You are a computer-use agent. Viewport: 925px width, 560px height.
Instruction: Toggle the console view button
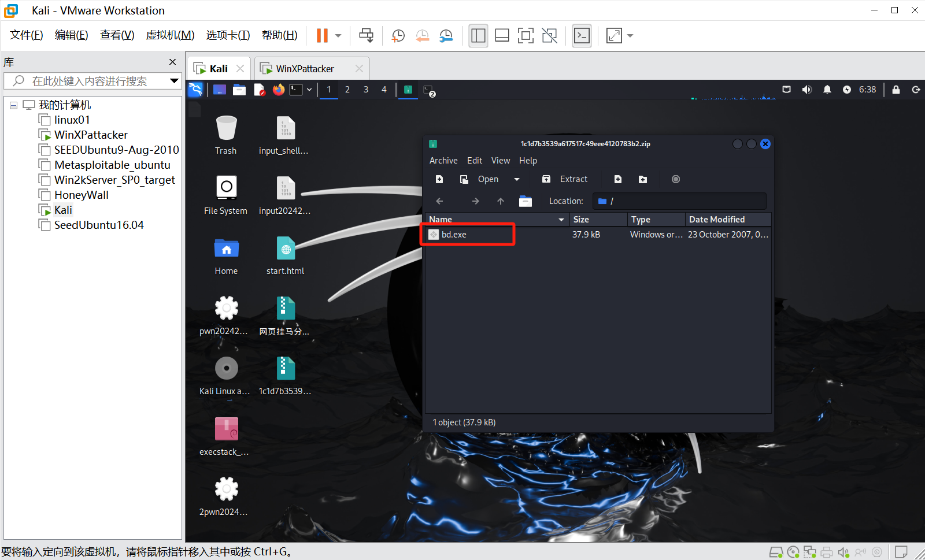(582, 36)
